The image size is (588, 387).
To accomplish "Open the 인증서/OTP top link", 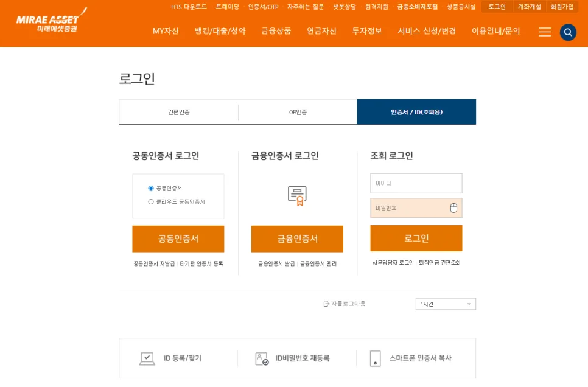I will coord(263,7).
